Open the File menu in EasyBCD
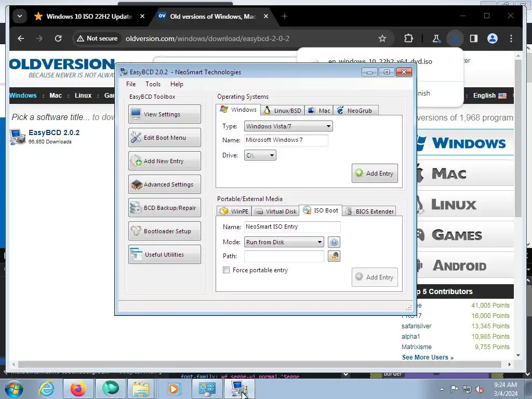The width and height of the screenshot is (532, 399). click(130, 84)
